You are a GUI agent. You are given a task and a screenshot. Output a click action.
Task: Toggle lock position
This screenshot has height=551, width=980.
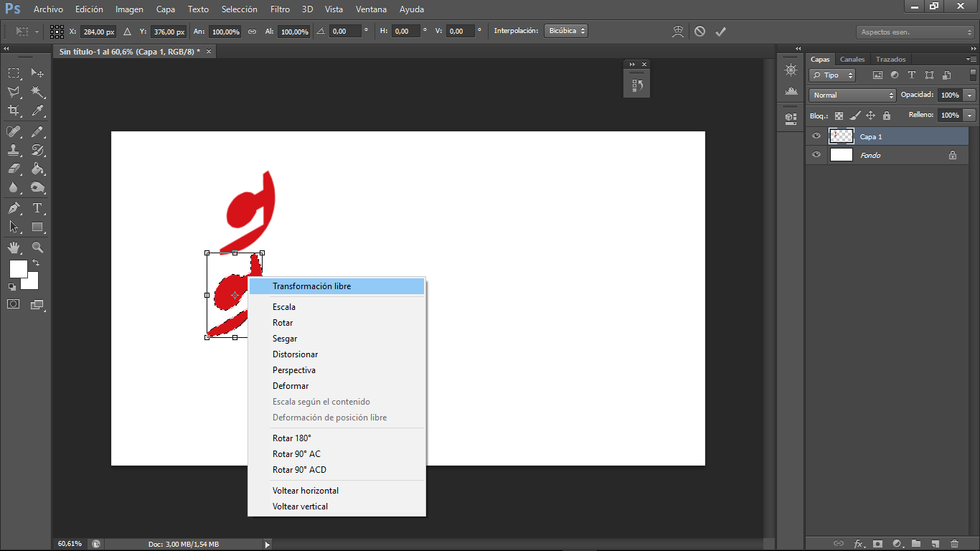coord(870,116)
